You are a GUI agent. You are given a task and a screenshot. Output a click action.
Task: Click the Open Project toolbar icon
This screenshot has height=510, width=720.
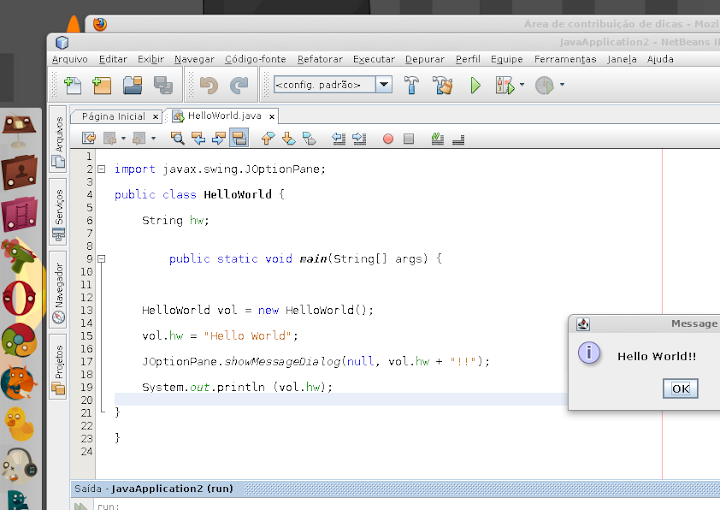tap(132, 86)
